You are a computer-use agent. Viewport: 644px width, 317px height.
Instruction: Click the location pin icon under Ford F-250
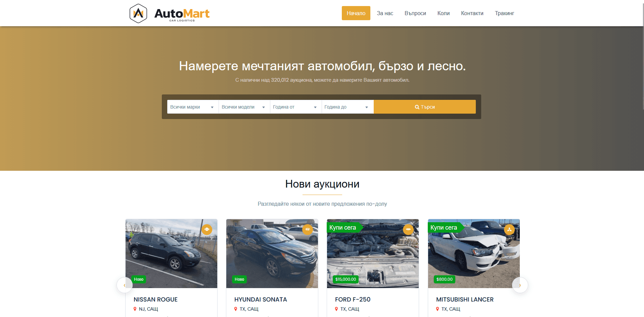point(336,309)
